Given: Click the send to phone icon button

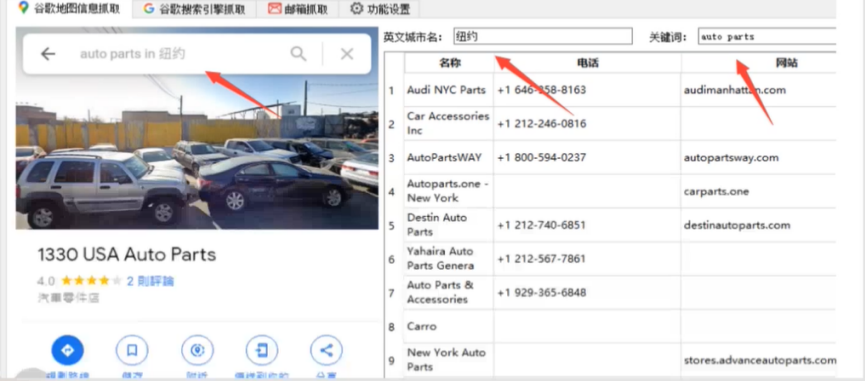Looking at the screenshot, I should pyautogui.click(x=261, y=350).
